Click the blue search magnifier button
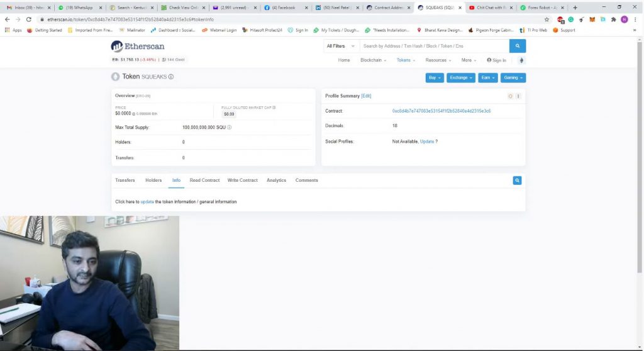The image size is (644, 351). pyautogui.click(x=518, y=46)
